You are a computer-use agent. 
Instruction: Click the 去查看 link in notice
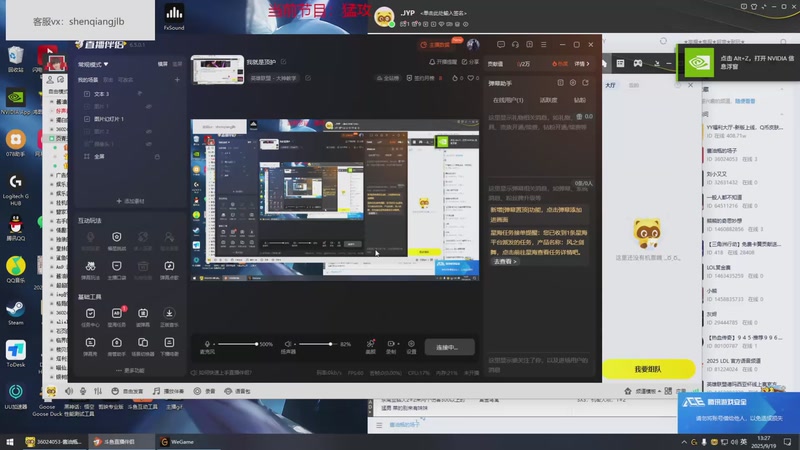505,261
